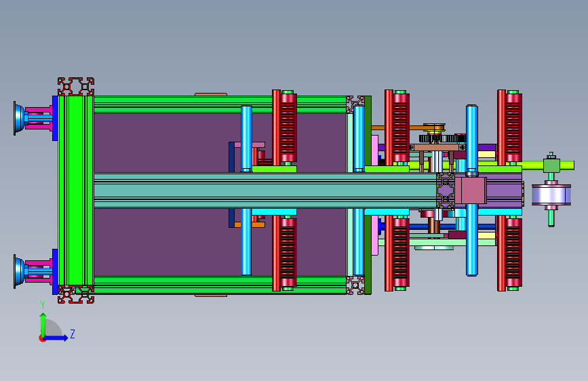Viewport: 588px width, 381px height.
Task: Click the 'Z' axis label
Action: pos(73,334)
